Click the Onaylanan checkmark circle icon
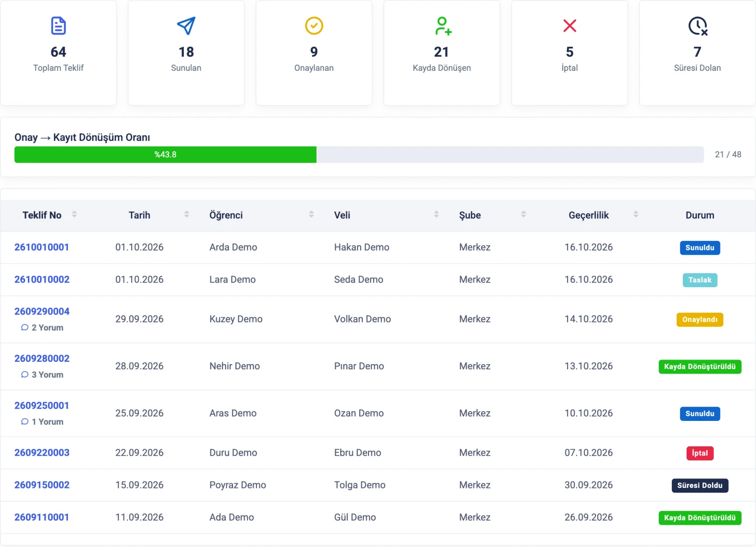The width and height of the screenshot is (756, 547). 314,26
